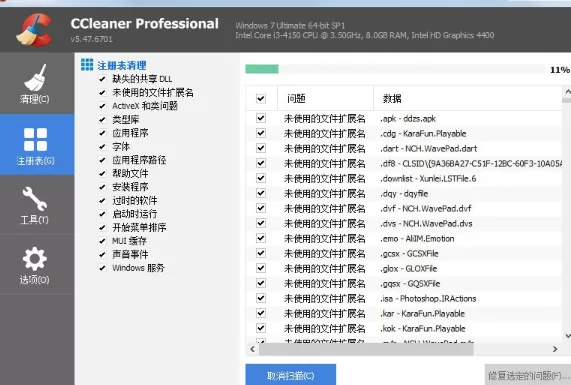Uncheck 开始菜单排序 option
Image resolution: width=571 pixels, height=385 pixels.
102,227
